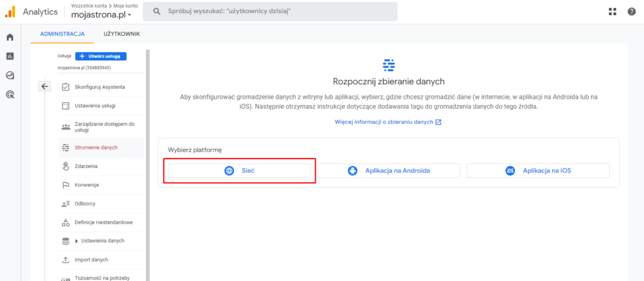The width and height of the screenshot is (644, 281).
Task: Choose the Sieć platform button
Action: [x=240, y=171]
